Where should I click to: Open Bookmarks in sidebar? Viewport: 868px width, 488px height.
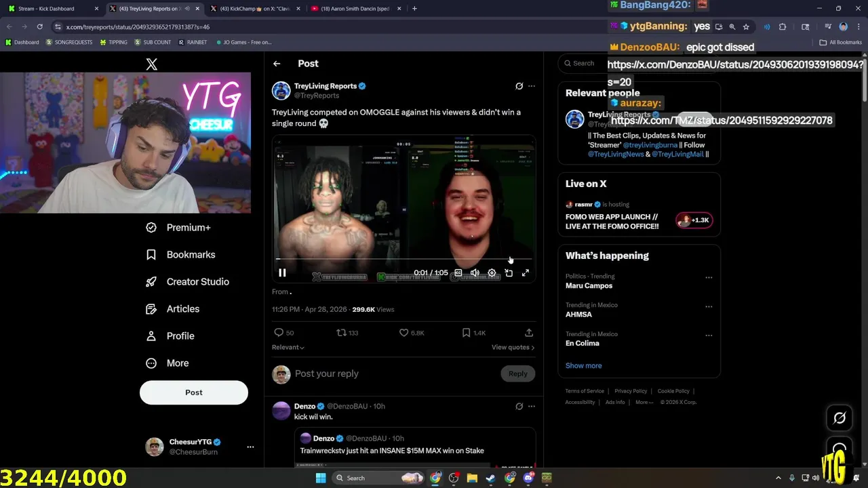[181, 255]
